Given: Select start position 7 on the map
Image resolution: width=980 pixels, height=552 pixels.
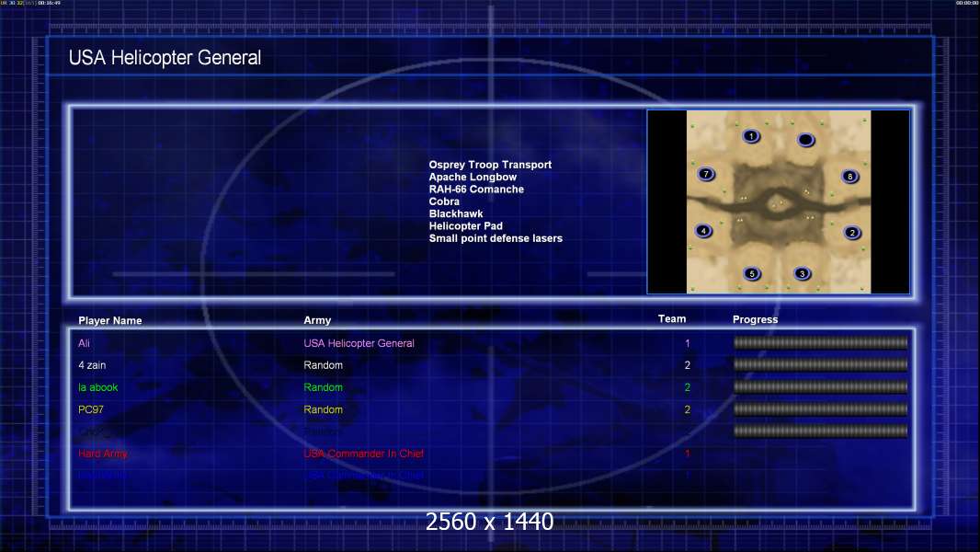Looking at the screenshot, I should pyautogui.click(x=706, y=174).
